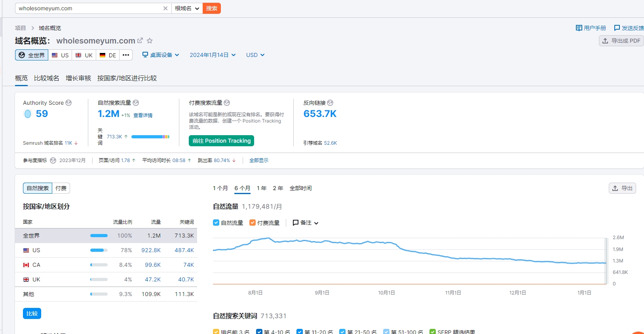This screenshot has width=644, height=334.
Task: Click the 参与度指标 info icon
Action: click(53, 160)
